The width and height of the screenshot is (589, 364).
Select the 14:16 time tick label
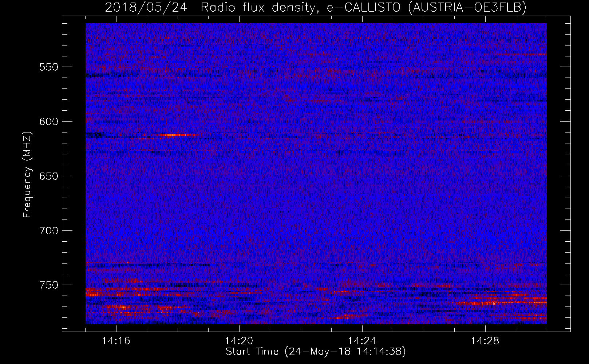point(116,341)
